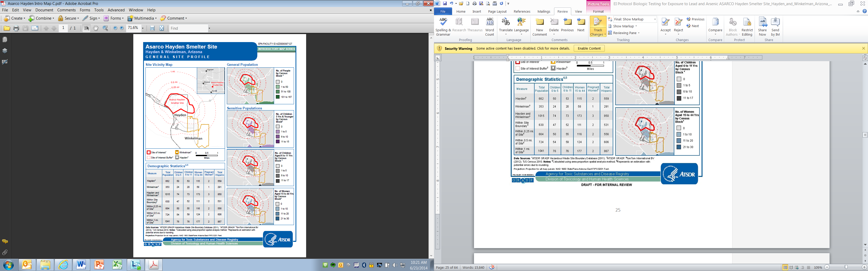Pick the Marquee Zoom tool in Acrobat
868x271 pixels.
tap(105, 29)
